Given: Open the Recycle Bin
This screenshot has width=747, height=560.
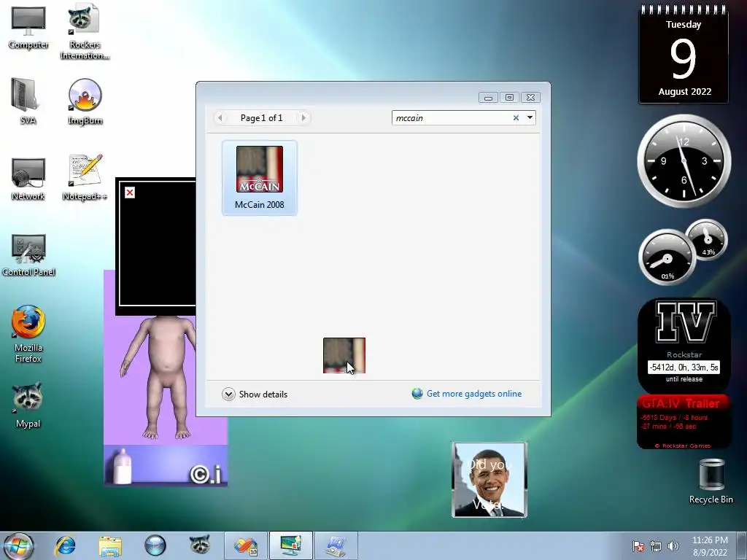Looking at the screenshot, I should [711, 481].
